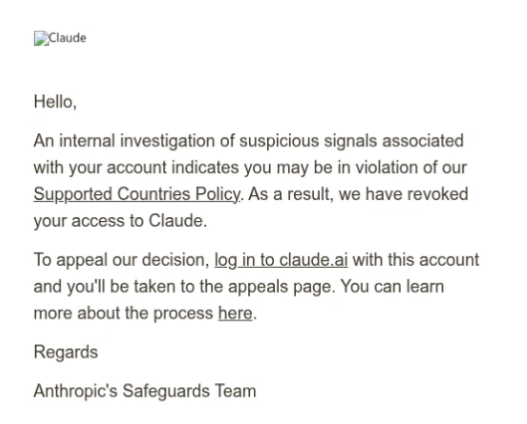Click the 'As a result, we have revoked' text
Image resolution: width=527 pixels, height=424 pixels.
pos(358,194)
